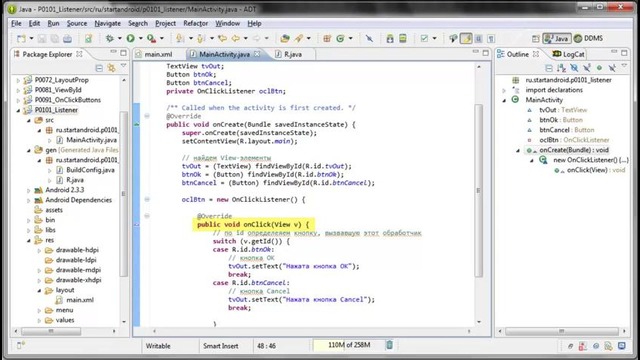Toggle Hide Local Types in Outline
The height and width of the screenshot is (360, 640).
coord(612,68)
